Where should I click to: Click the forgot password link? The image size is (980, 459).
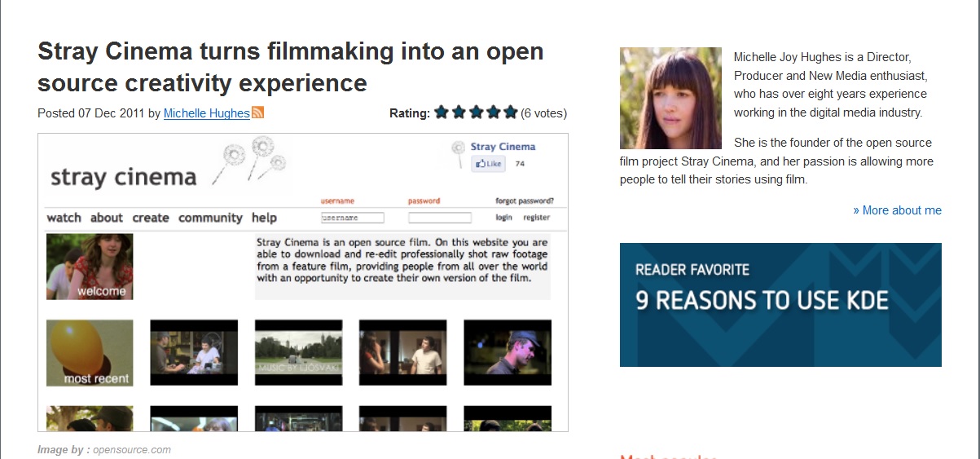click(525, 201)
